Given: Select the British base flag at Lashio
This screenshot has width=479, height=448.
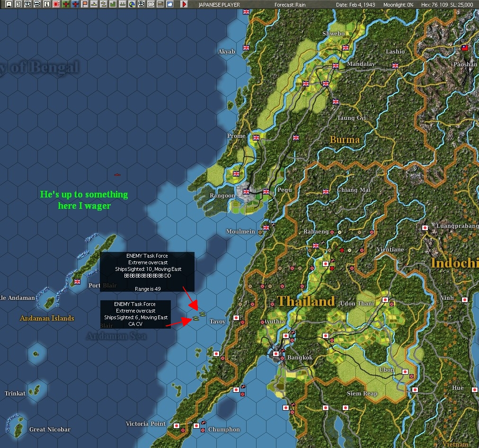Looking at the screenshot, I should coord(395,66).
